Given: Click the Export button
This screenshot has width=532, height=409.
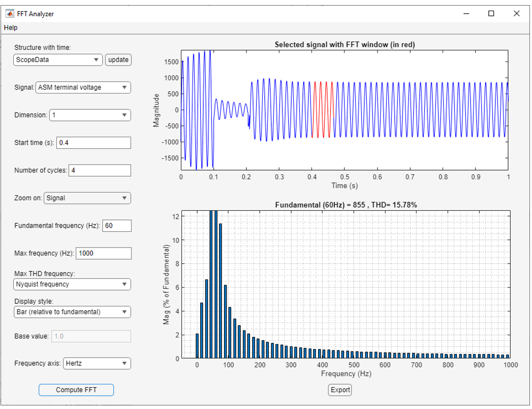Looking at the screenshot, I should tap(340, 390).
